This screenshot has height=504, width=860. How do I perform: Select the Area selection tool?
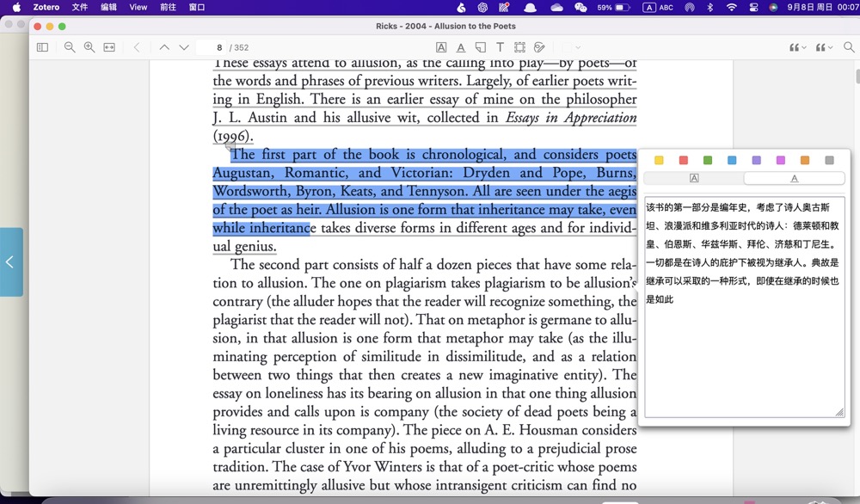coord(519,47)
